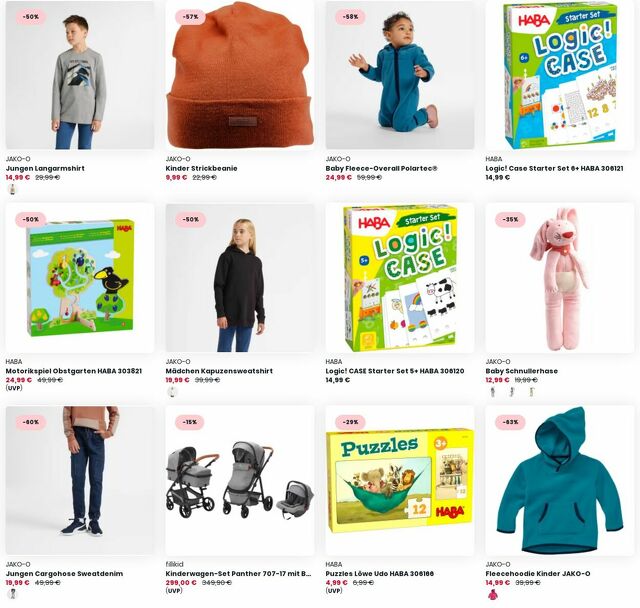640x608 pixels.
Task: Click the -57% discount badge on the beanie
Action: click(x=191, y=17)
